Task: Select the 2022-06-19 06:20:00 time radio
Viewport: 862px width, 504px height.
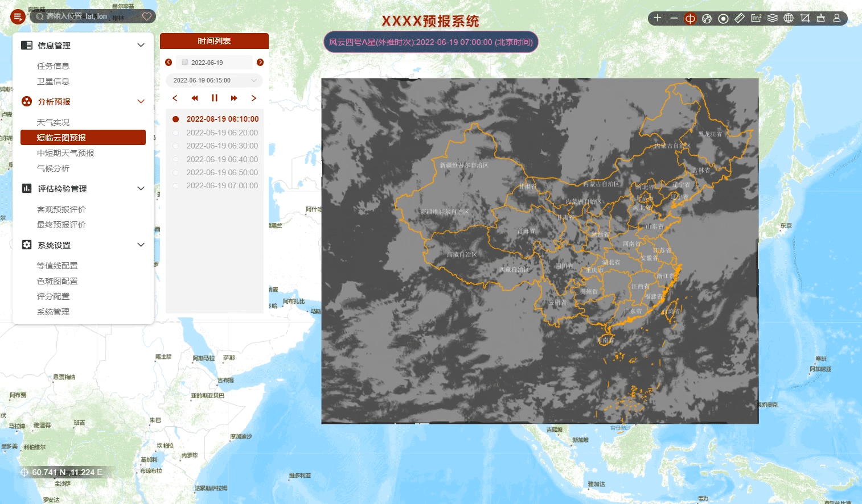Action: 176,133
